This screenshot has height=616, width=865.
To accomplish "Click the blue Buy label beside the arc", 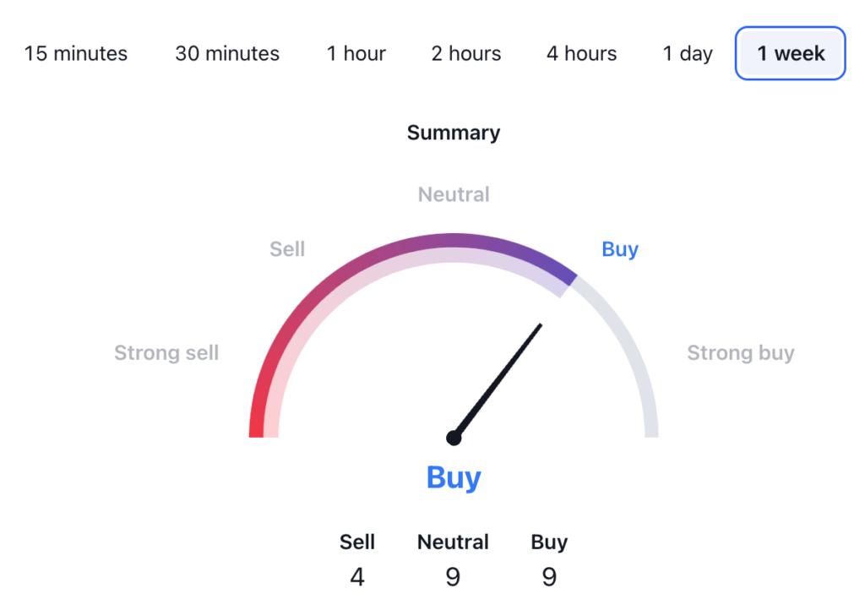I will [620, 249].
